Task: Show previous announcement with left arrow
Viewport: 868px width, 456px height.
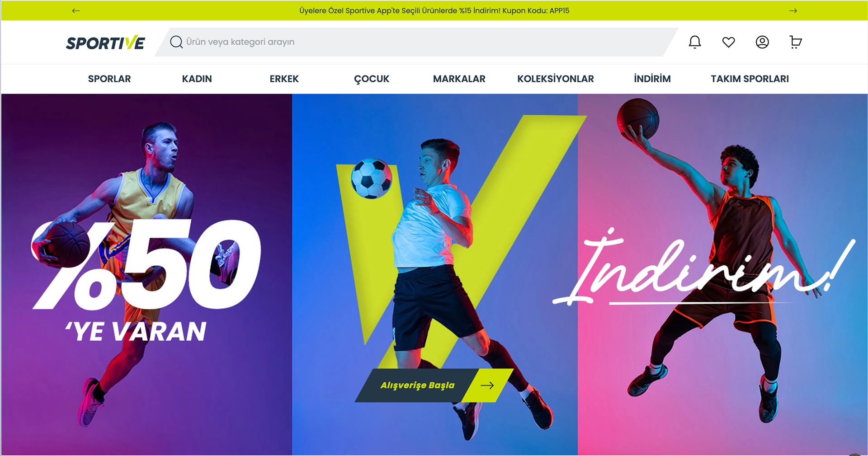Action: pyautogui.click(x=76, y=10)
